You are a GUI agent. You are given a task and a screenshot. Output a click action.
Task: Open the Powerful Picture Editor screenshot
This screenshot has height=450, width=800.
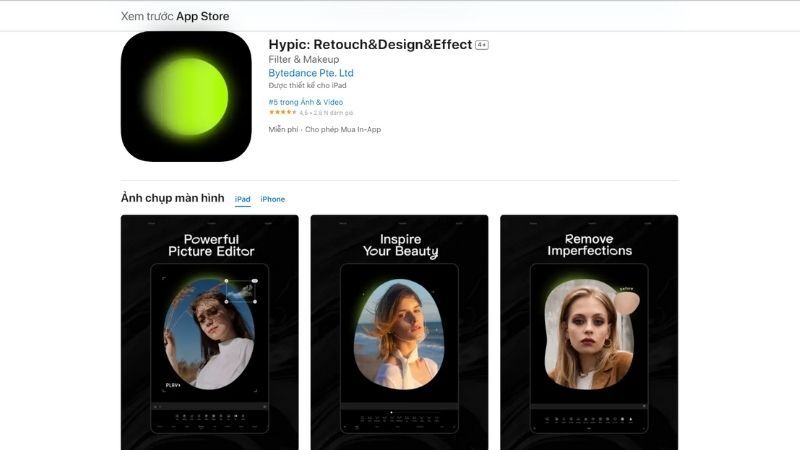[x=209, y=332]
